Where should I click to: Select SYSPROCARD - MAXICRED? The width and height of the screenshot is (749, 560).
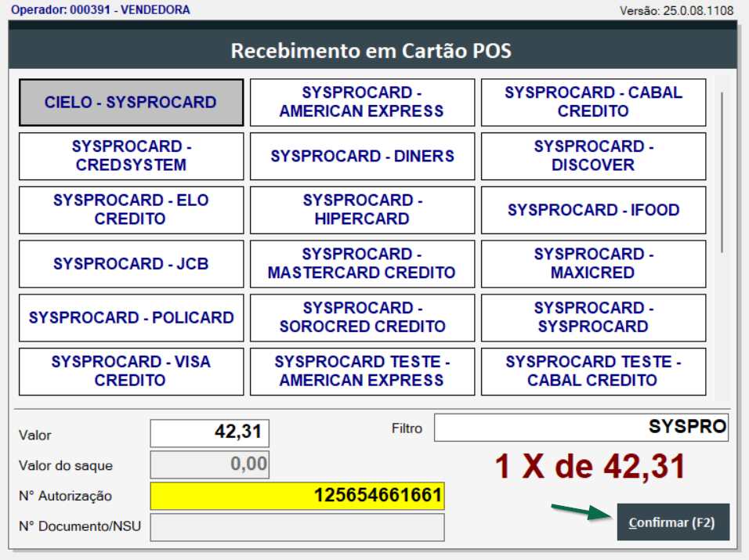[593, 264]
